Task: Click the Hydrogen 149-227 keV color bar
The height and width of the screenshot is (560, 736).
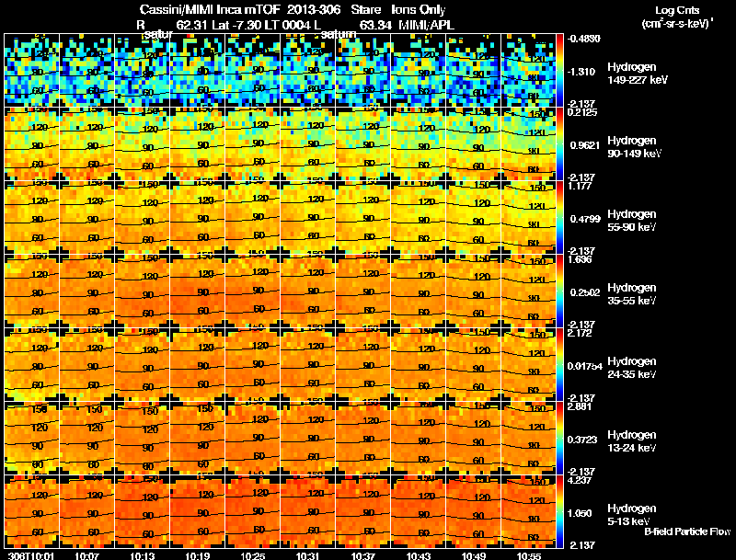Action: coord(559,71)
